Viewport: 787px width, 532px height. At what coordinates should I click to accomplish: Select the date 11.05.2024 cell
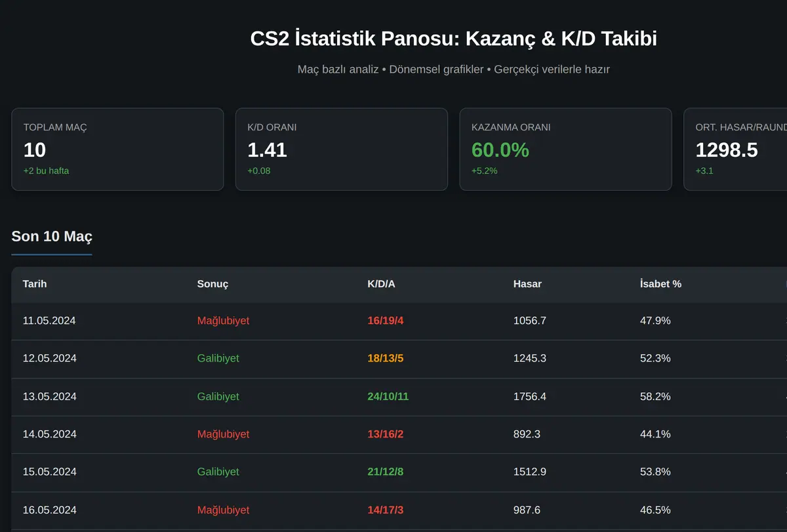click(49, 321)
